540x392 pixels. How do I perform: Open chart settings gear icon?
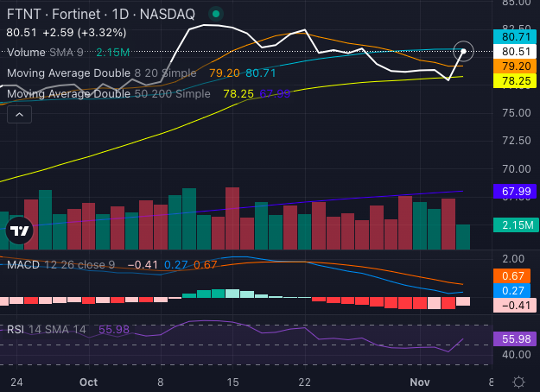coord(518,382)
